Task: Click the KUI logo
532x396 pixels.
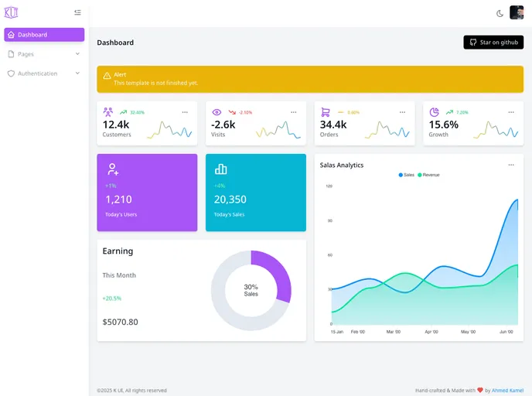Action: (11, 12)
